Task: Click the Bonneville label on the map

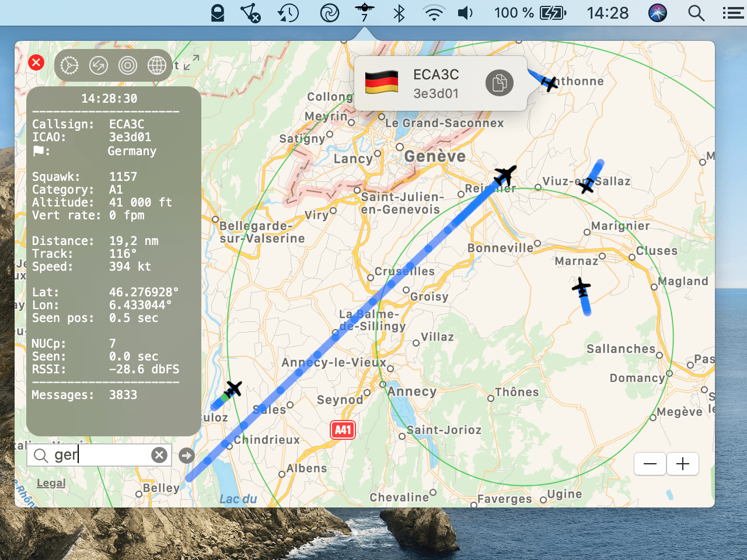Action: coord(501,248)
